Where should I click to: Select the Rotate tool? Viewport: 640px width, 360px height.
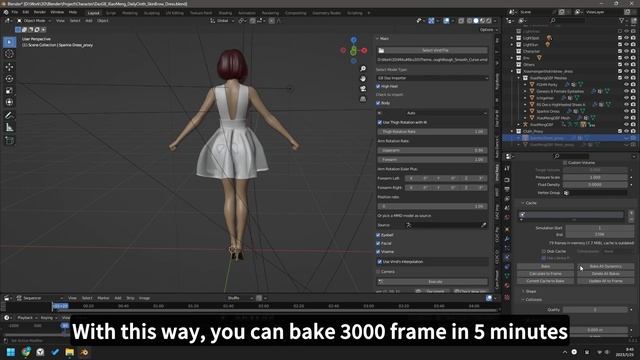(9, 78)
